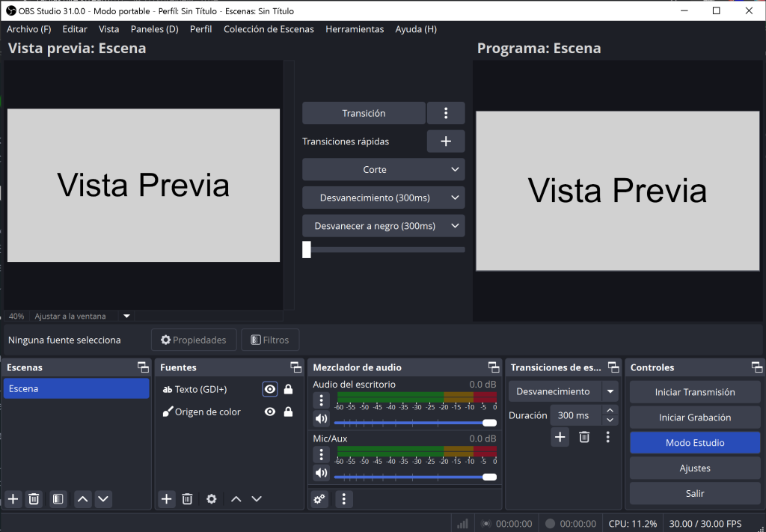Screen dimensions: 766x532
Task: Add a new source with the plus icon
Action: tap(166, 499)
